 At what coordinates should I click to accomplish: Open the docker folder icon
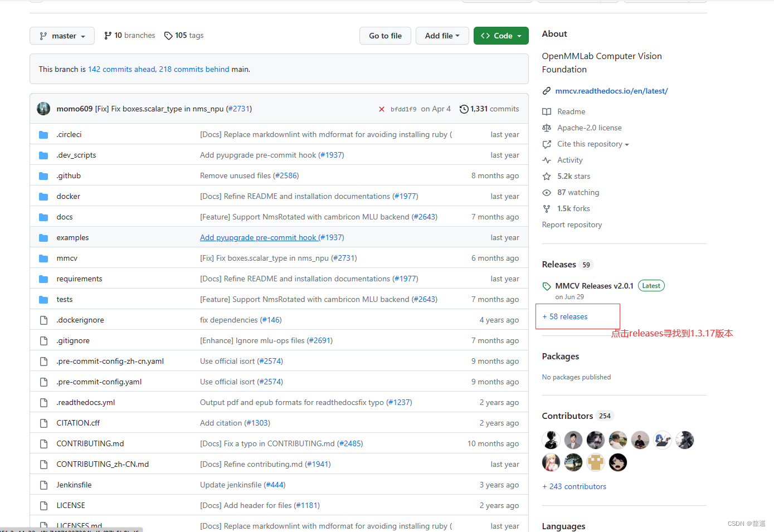click(43, 196)
